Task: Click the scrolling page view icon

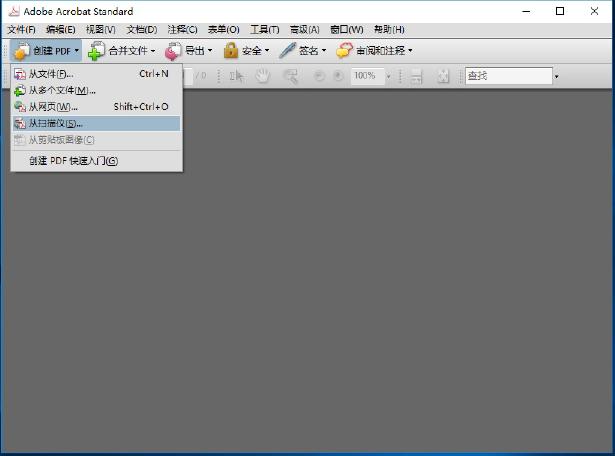Action: click(x=416, y=76)
